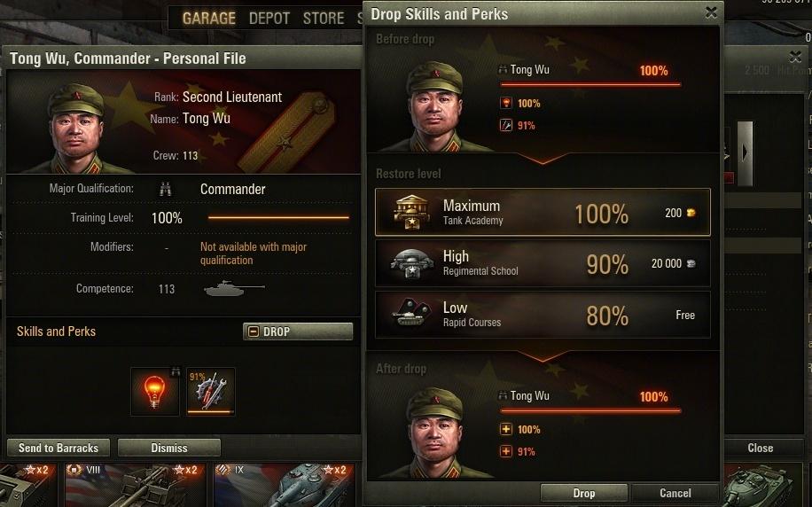Viewport: 812px width, 507px height.
Task: Cancel the Drop Skills and Perks dialog
Action: 675,493
